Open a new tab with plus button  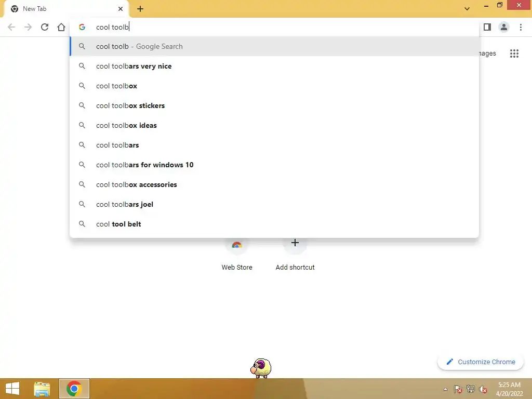pos(140,9)
